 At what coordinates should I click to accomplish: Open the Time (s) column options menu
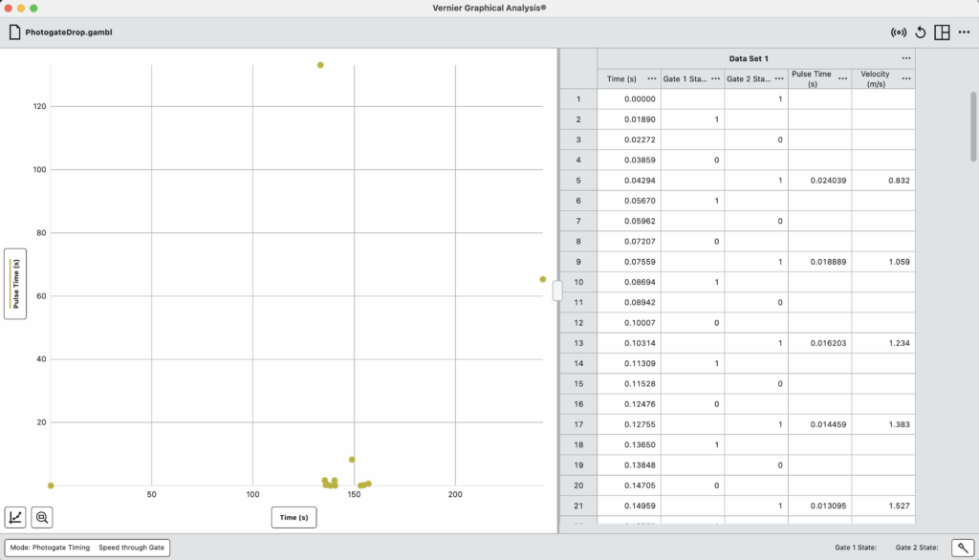(651, 78)
